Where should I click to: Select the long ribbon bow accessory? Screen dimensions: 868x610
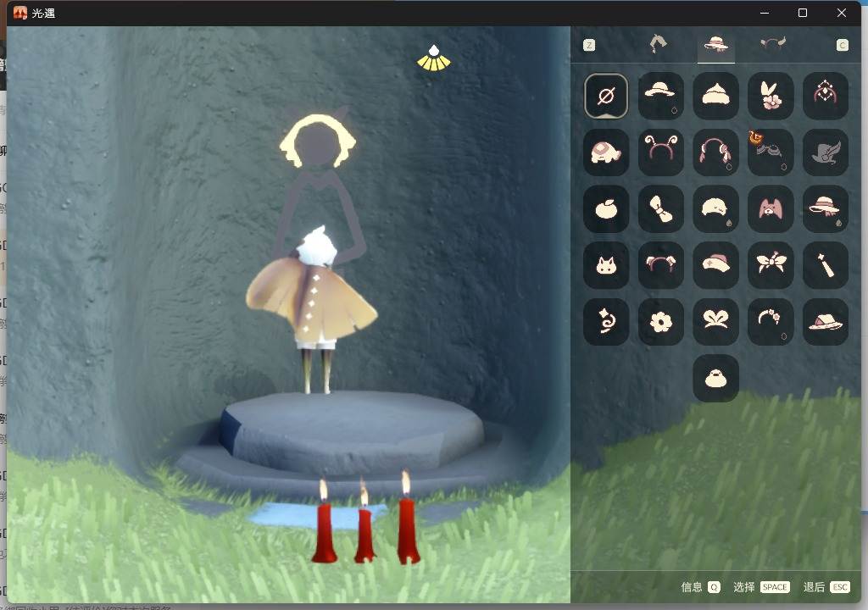click(661, 208)
